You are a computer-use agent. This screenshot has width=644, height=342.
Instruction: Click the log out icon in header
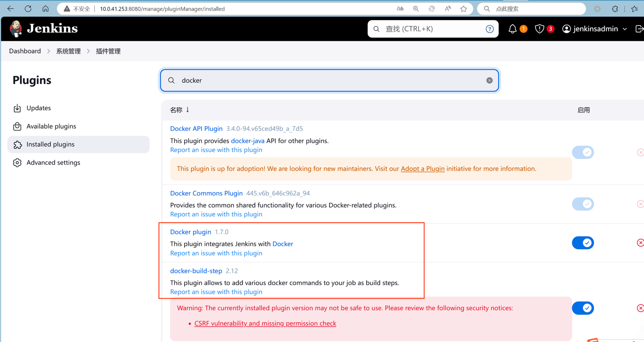coord(639,29)
